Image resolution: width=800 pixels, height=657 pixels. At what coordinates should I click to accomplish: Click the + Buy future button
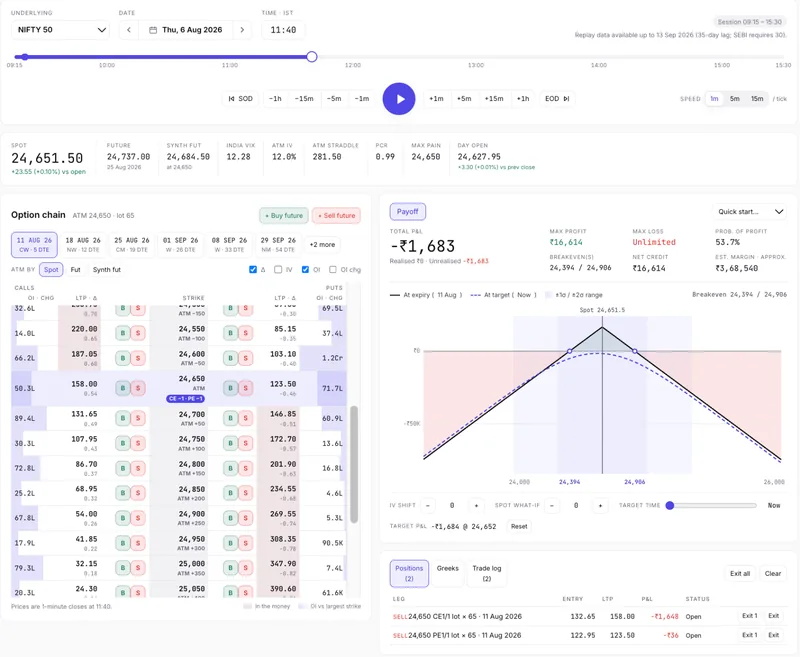(284, 215)
